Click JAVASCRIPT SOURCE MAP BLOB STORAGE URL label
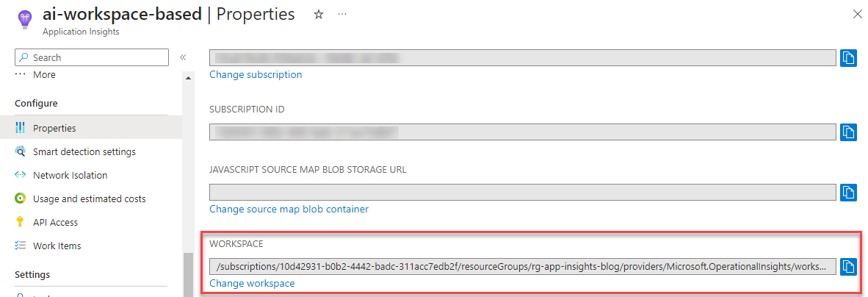The height and width of the screenshot is (297, 868). (308, 170)
